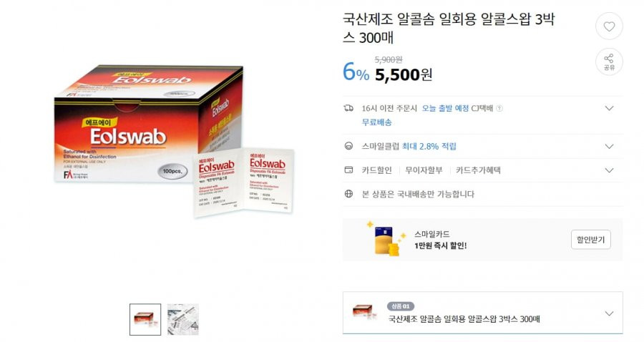Click the 무료배송 link
Viewport: 644px width, 342px height.
(376, 122)
